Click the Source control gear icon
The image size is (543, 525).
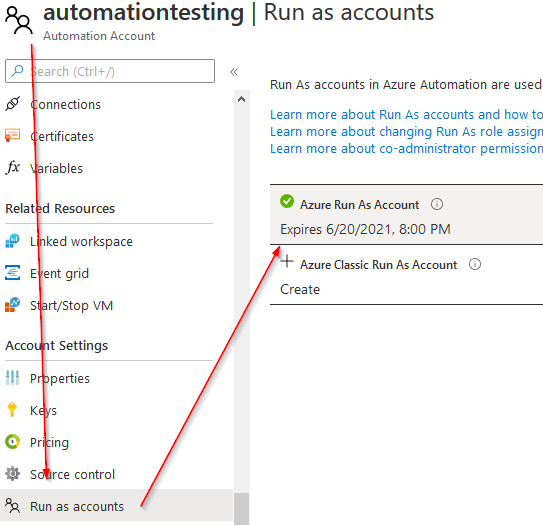click(13, 474)
